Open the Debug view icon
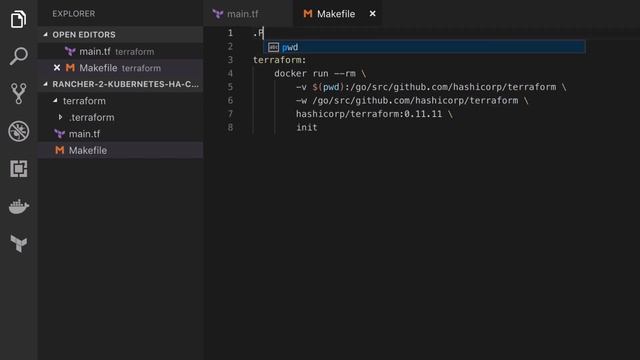 (x=18, y=131)
